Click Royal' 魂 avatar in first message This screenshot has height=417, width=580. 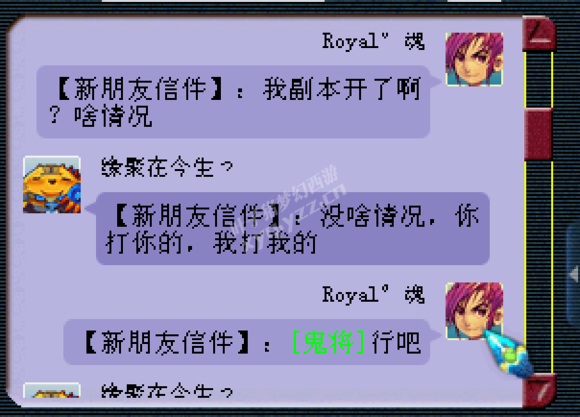(x=474, y=59)
